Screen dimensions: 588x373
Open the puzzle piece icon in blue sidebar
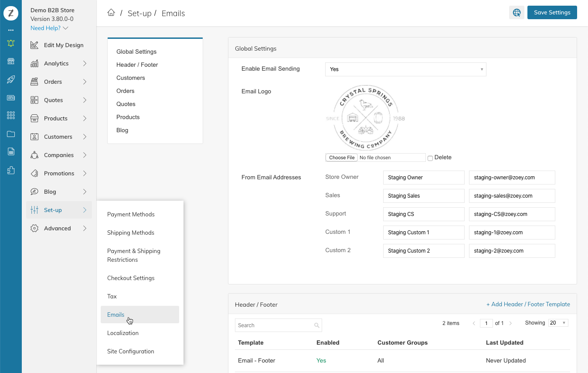click(x=11, y=171)
